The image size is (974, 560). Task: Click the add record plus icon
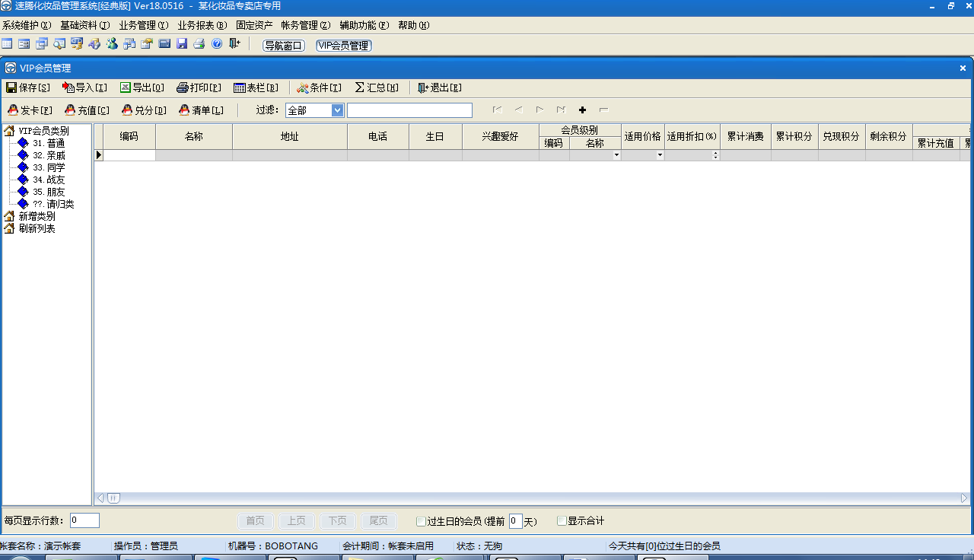point(582,110)
